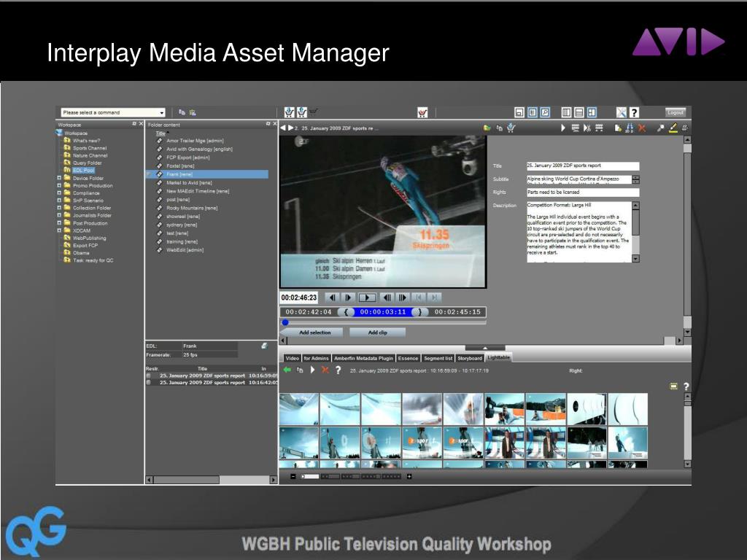The height and width of the screenshot is (560, 747).
Task: Expand the SnP Scenario tree node
Action: coord(59,201)
